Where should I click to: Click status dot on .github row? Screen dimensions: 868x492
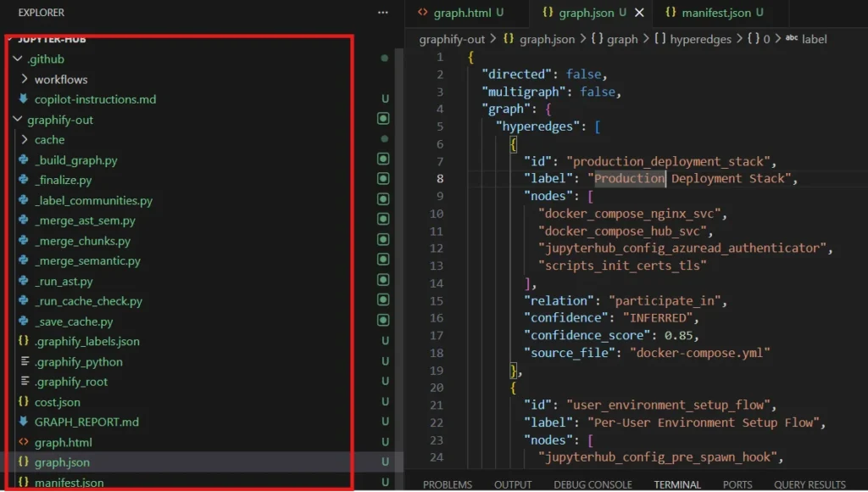coord(384,59)
